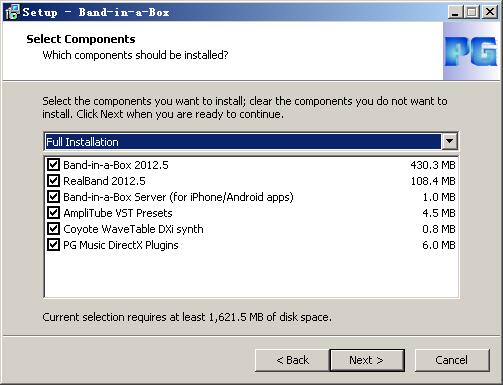The height and width of the screenshot is (385, 503).
Task: Disable Coyote WaveTable DXi synth checkbox
Action: pyautogui.click(x=53, y=229)
